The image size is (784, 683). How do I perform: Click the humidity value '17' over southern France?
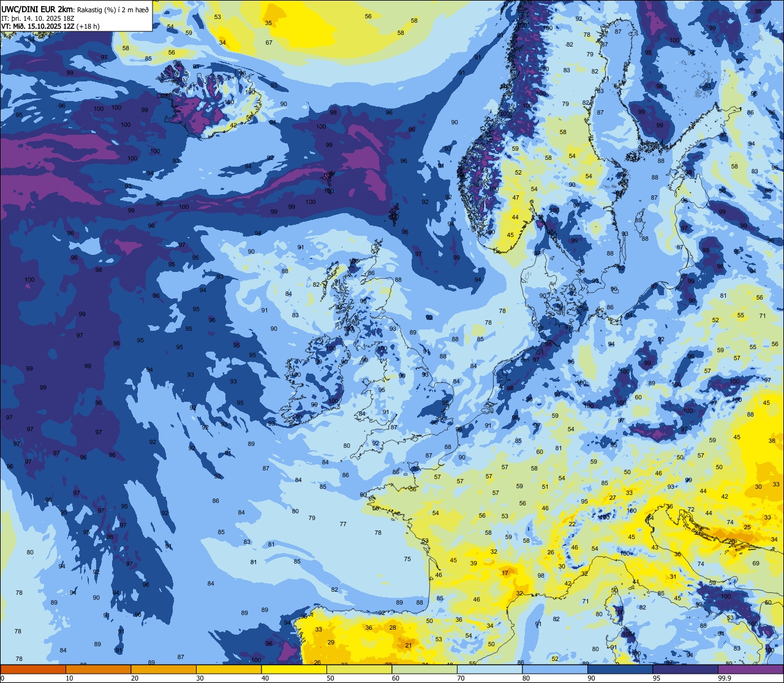[x=505, y=573]
